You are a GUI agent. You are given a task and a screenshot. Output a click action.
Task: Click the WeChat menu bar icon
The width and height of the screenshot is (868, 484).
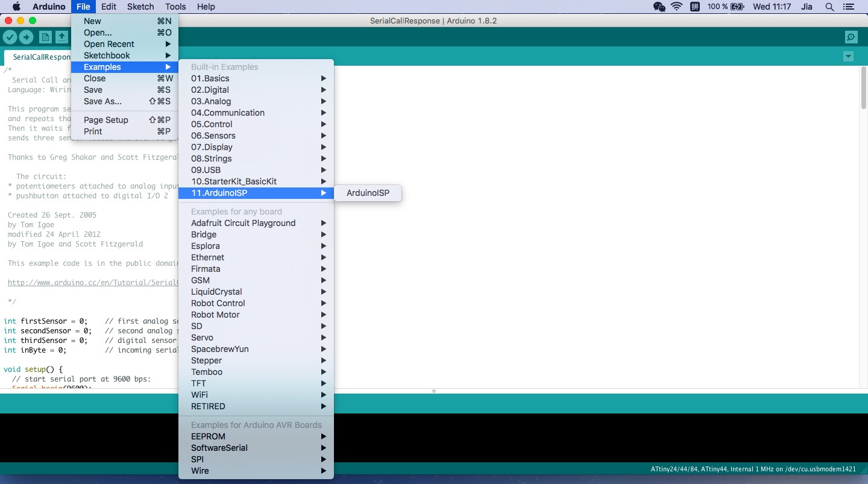pyautogui.click(x=659, y=7)
